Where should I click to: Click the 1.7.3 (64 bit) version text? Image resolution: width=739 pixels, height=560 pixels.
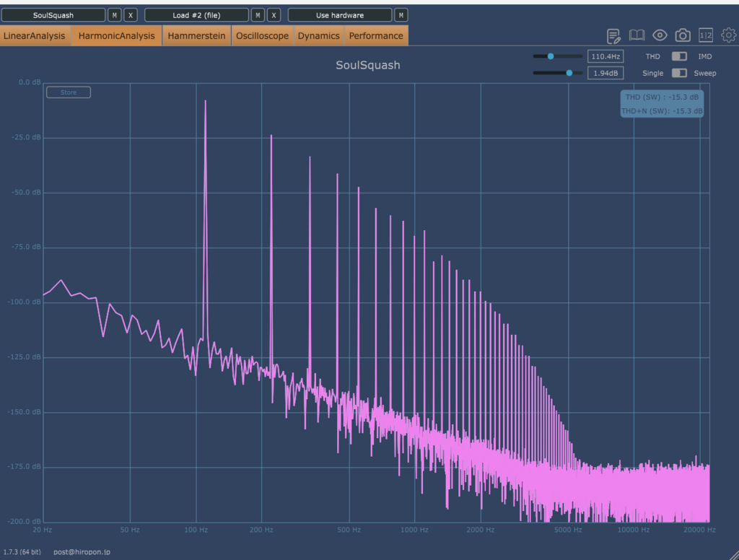(x=22, y=551)
